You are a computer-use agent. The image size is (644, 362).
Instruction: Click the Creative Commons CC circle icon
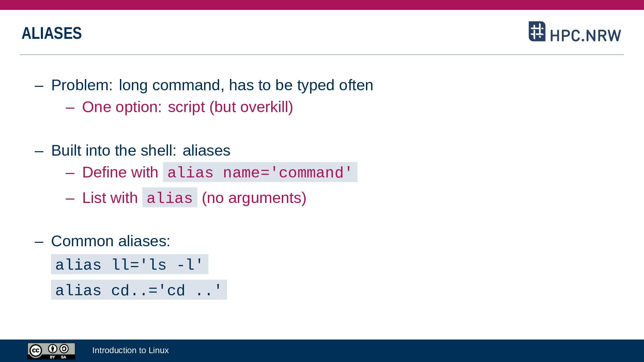[36, 350]
